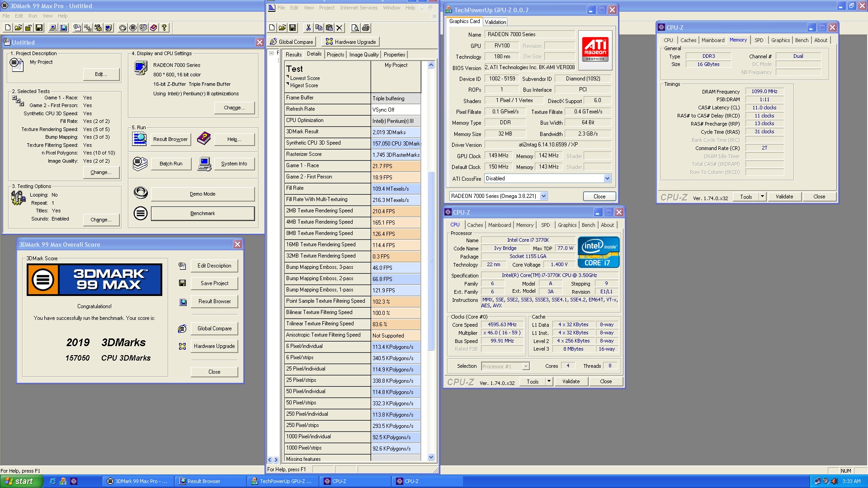Click the Open project folder icon in 3DMark toolbar
Viewport: 868px width, 488px height.
pyautogui.click(x=18, y=28)
